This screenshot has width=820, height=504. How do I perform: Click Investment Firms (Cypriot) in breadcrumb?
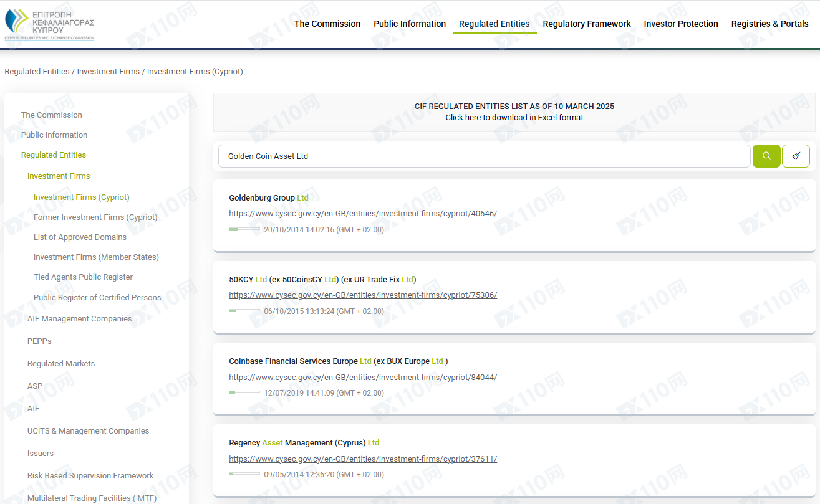(x=195, y=72)
